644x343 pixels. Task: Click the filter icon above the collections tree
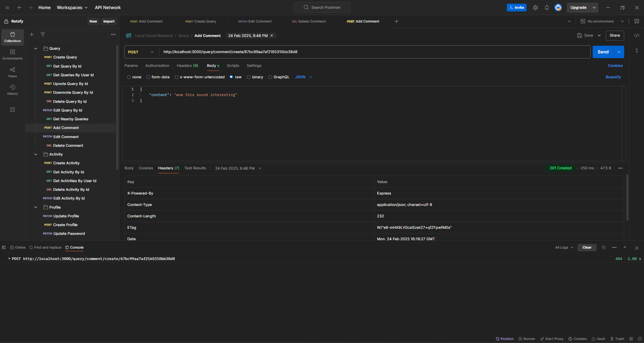[43, 34]
